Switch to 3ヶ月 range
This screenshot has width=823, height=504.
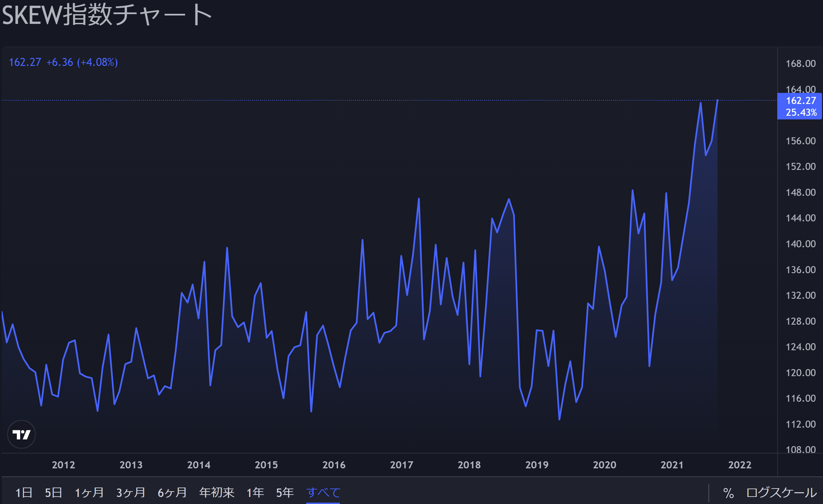point(131,493)
